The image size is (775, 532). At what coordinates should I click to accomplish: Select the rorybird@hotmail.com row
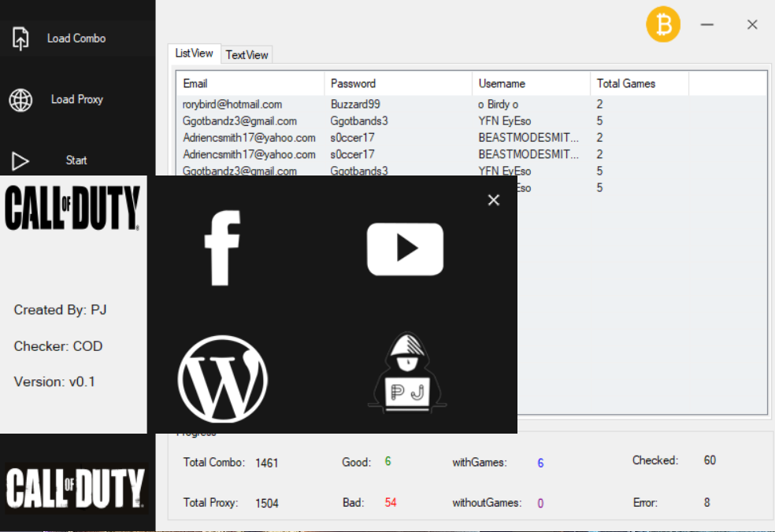tap(472, 104)
